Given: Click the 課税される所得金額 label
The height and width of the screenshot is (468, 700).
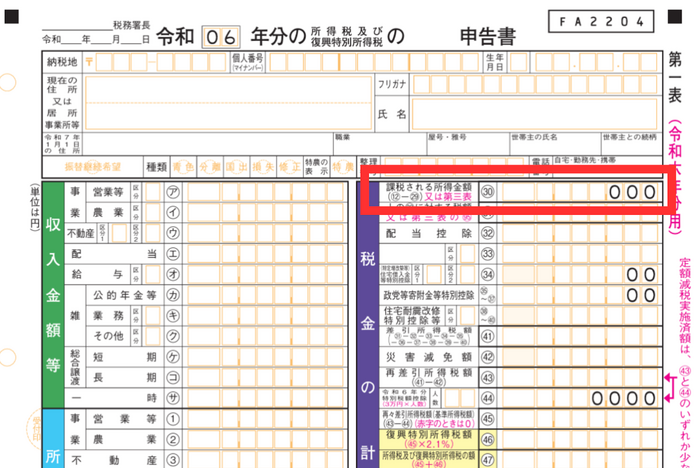Looking at the screenshot, I should click(x=429, y=187).
